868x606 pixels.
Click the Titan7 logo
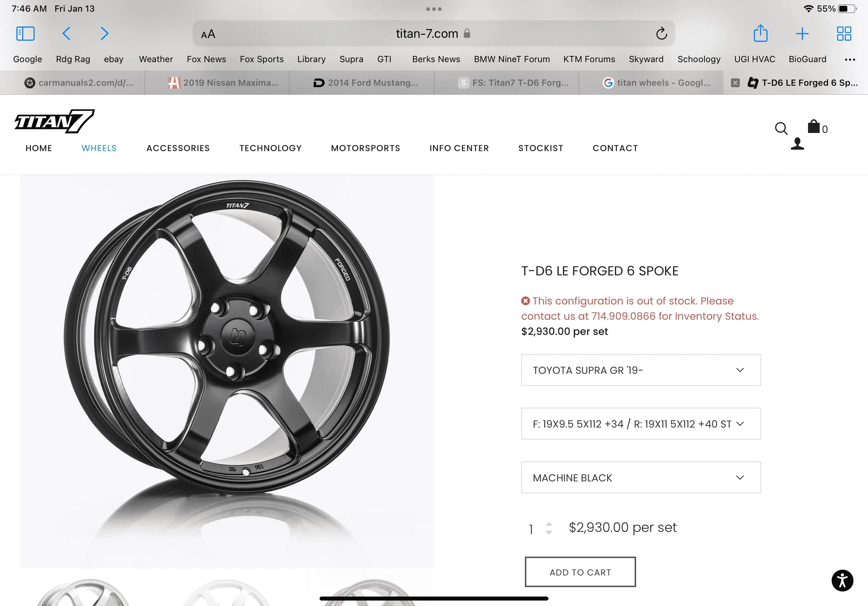click(x=54, y=121)
